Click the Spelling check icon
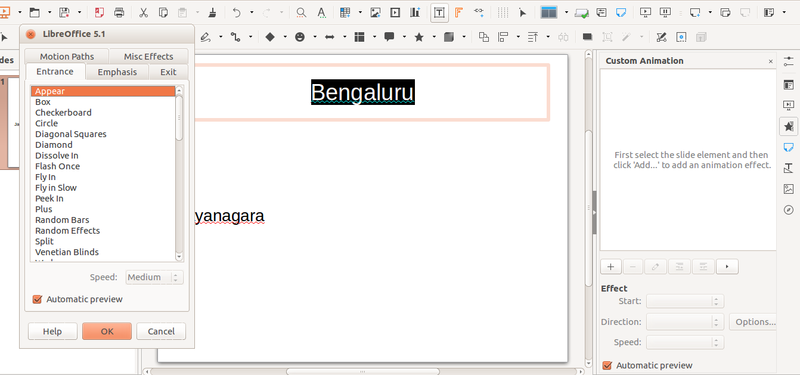800x375 pixels. [x=321, y=12]
